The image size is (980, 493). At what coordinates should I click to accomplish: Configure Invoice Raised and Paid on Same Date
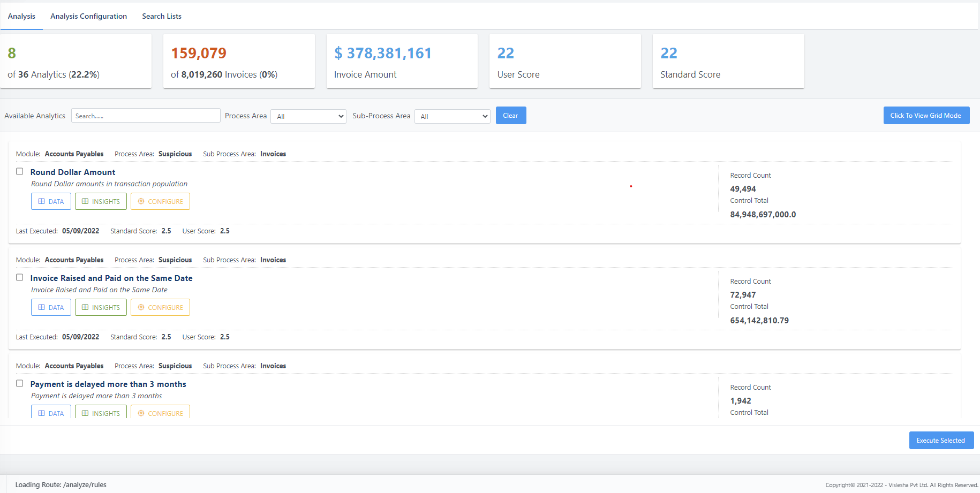click(x=160, y=307)
